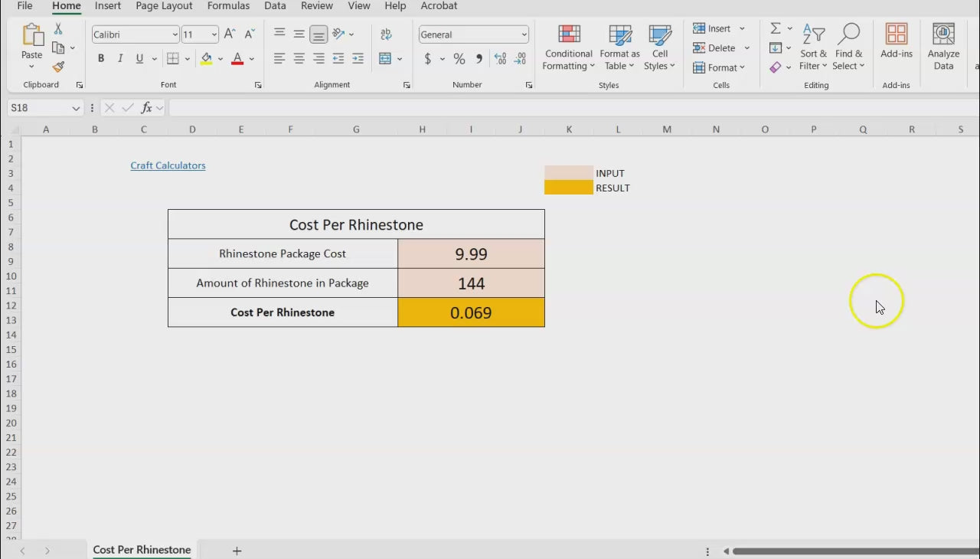
Task: Select the Rhinestone Package Cost value cell
Action: coord(471,253)
